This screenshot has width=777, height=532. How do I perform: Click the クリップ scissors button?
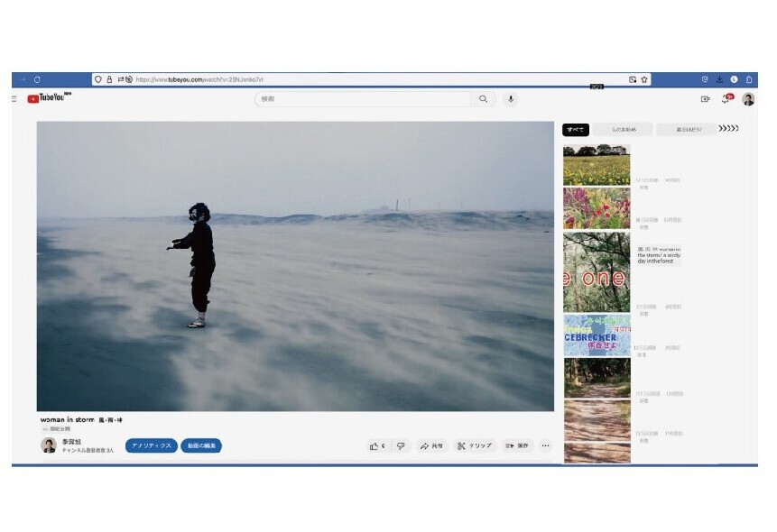[475, 445]
